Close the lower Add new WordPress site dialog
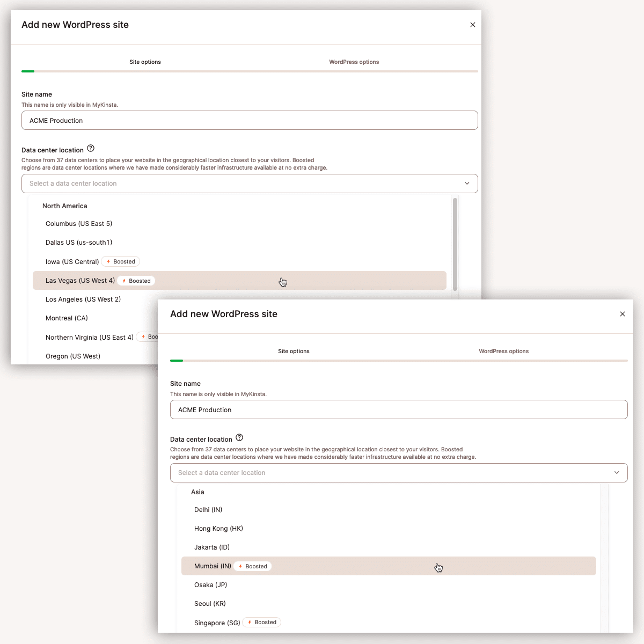The image size is (644, 644). click(623, 314)
